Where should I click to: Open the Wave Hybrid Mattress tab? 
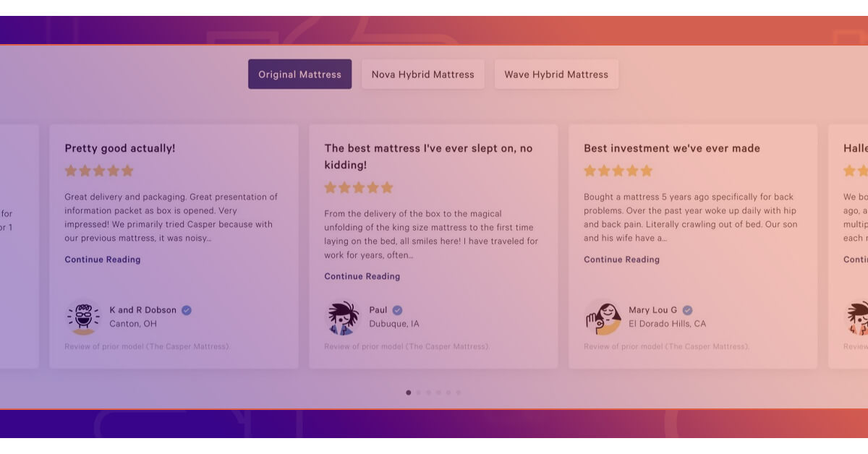point(556,74)
